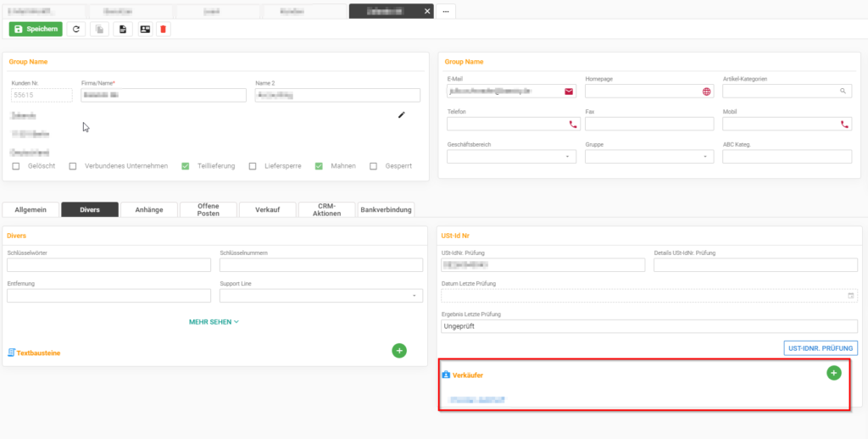Screen dimensions: 868x439
Task: Click the envelope icon in E-Mail field
Action: coord(569,92)
